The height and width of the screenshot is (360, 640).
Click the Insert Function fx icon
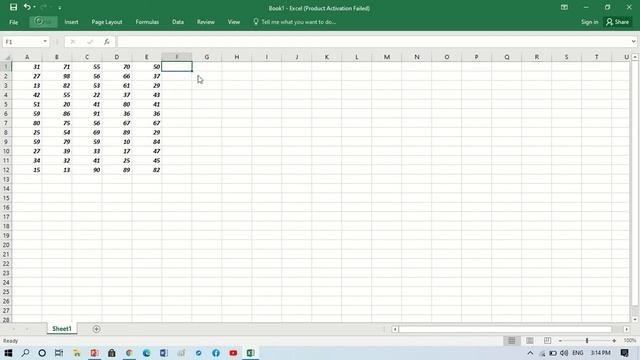pos(107,42)
